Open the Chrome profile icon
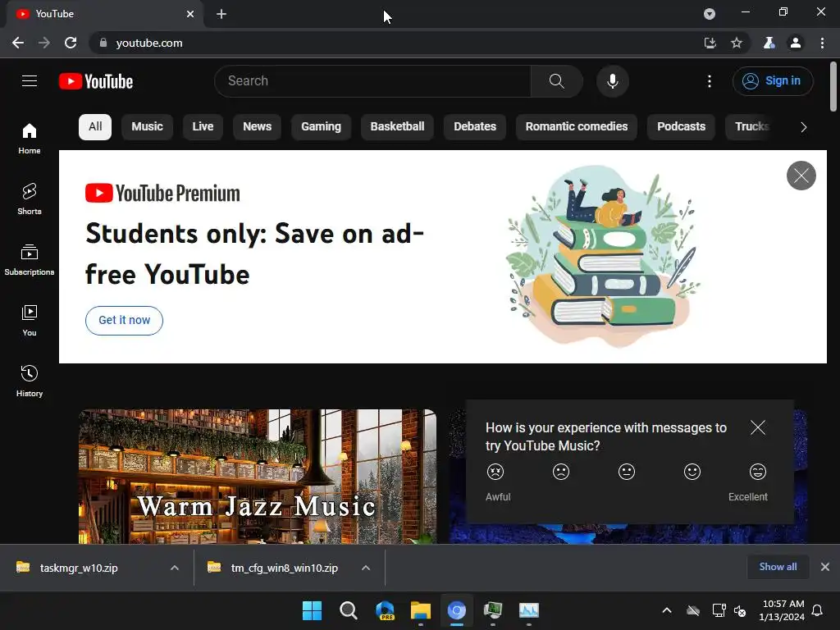840x630 pixels. click(796, 43)
